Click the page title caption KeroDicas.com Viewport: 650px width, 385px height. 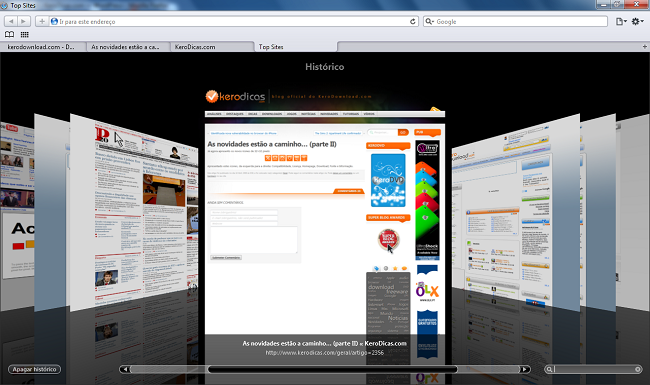pos(325,343)
